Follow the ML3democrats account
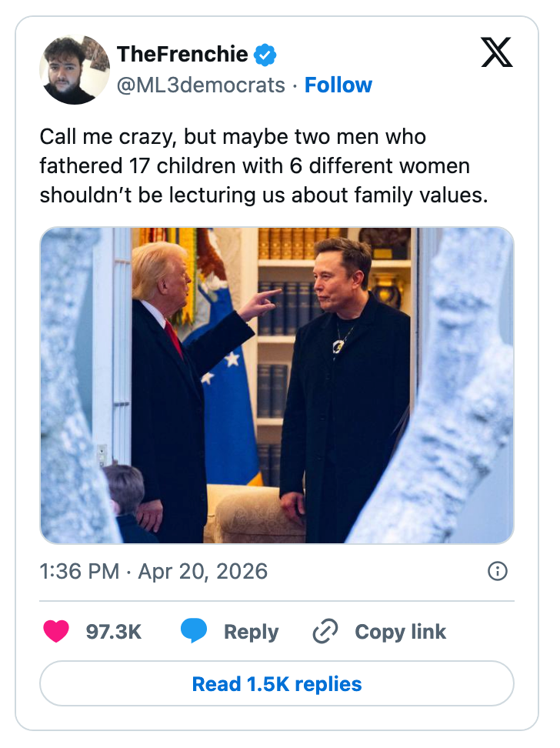 click(x=338, y=85)
